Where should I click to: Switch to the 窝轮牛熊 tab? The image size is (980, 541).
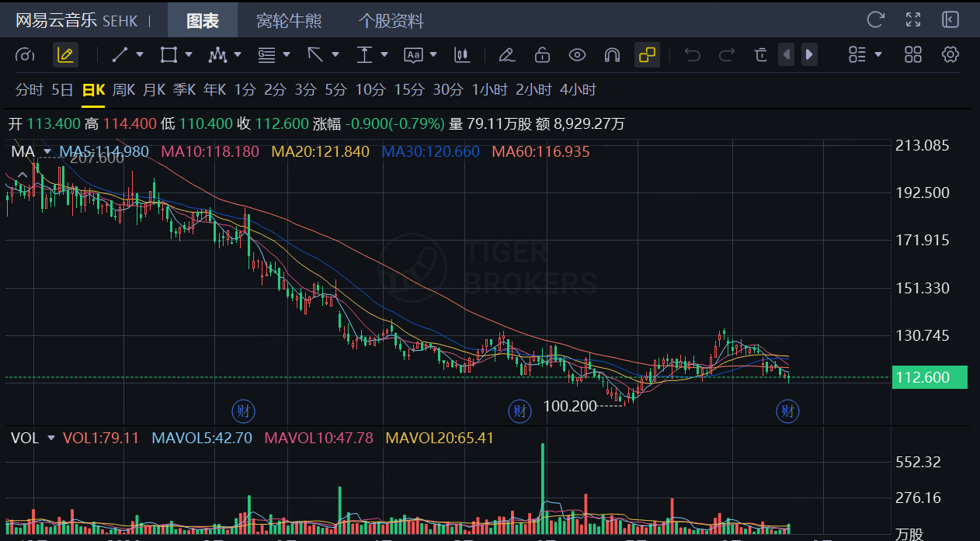(x=289, y=21)
